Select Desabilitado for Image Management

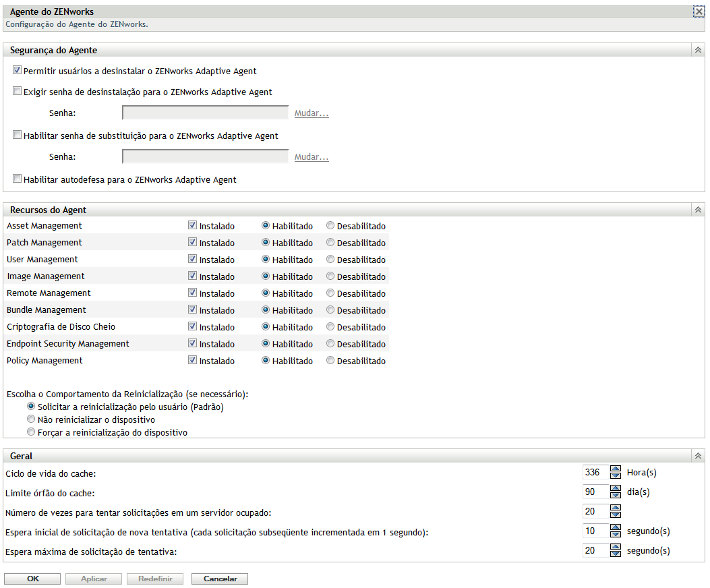coord(330,275)
